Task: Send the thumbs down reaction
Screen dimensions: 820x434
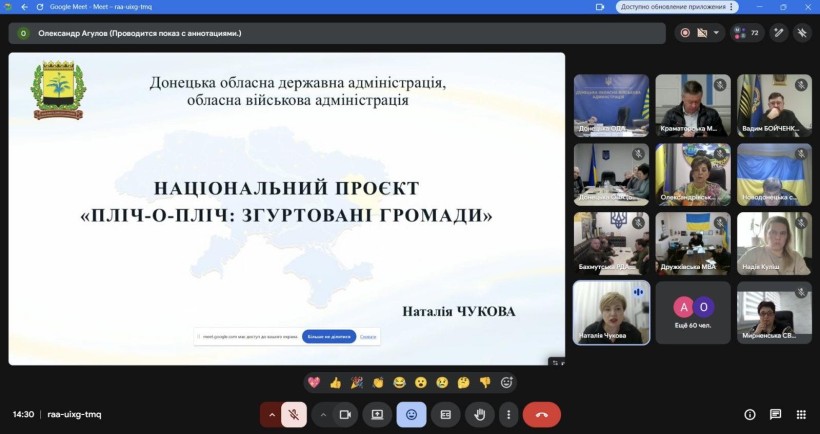Action: tap(485, 383)
